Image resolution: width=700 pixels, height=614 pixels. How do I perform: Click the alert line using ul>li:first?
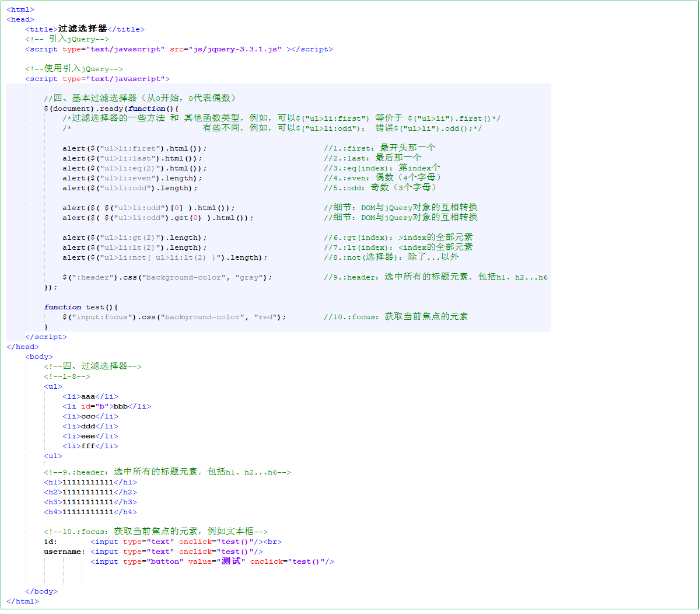(134, 148)
